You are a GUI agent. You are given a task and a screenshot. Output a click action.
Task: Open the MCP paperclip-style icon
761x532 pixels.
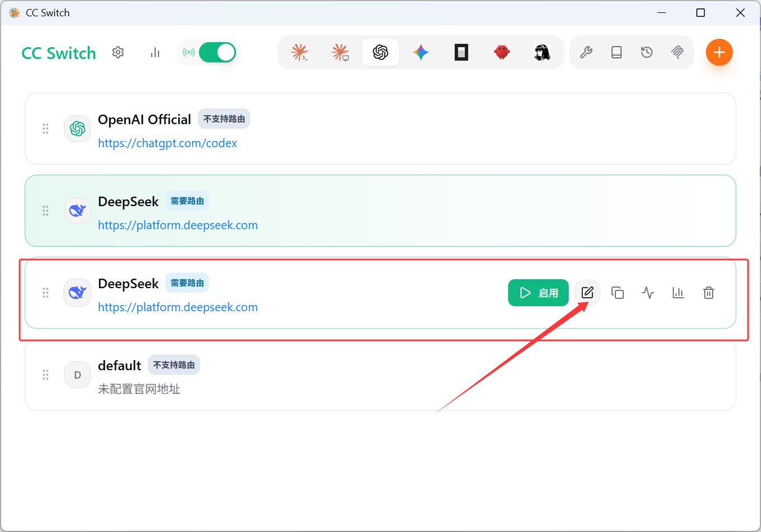coord(677,52)
